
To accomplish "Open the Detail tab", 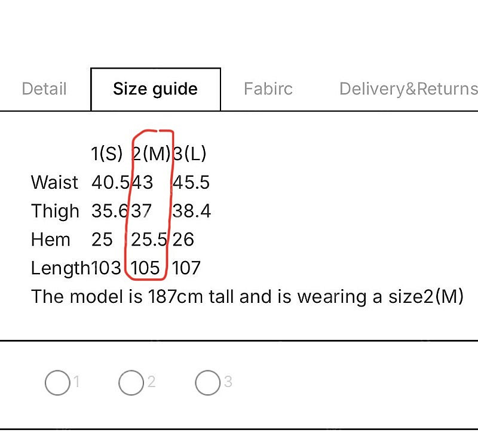I will pyautogui.click(x=44, y=89).
